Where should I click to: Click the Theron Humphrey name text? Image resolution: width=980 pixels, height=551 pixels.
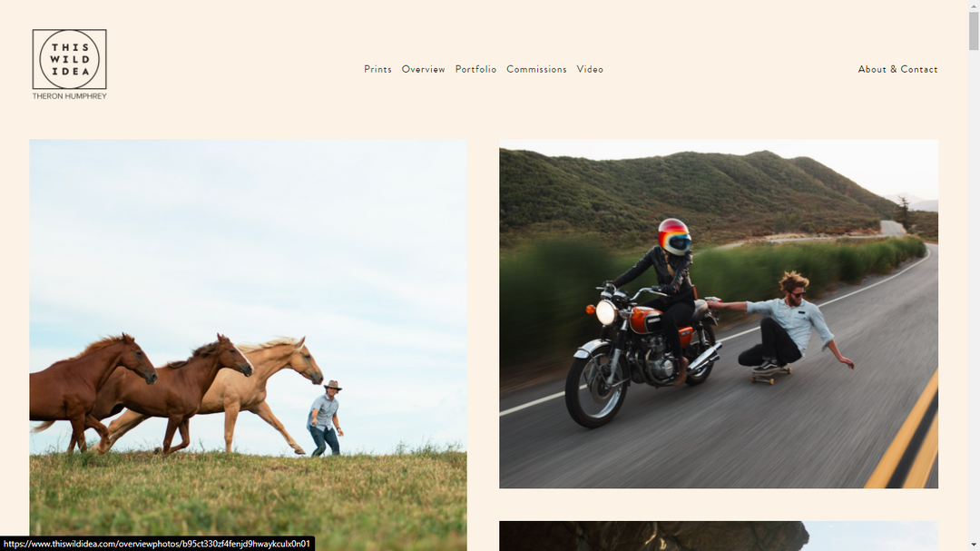(x=69, y=96)
